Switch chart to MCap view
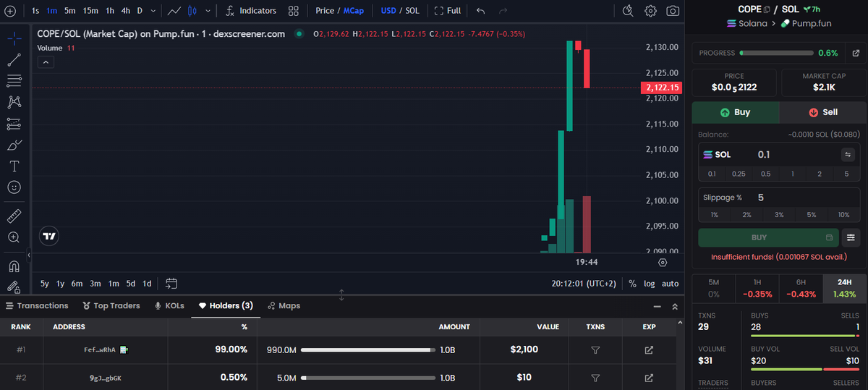 354,11
